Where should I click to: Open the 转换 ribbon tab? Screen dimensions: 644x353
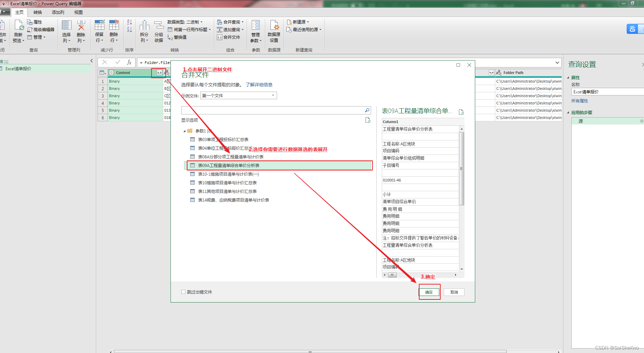pyautogui.click(x=38, y=12)
